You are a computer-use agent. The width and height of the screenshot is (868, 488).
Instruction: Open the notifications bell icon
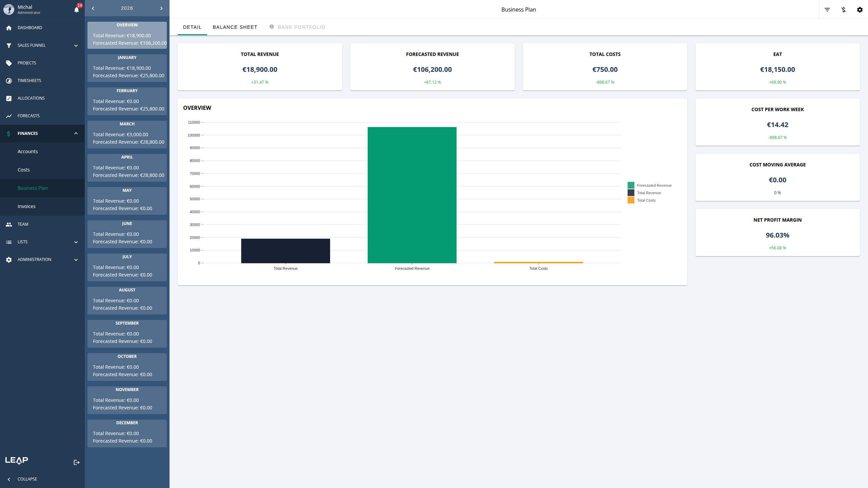pyautogui.click(x=77, y=9)
